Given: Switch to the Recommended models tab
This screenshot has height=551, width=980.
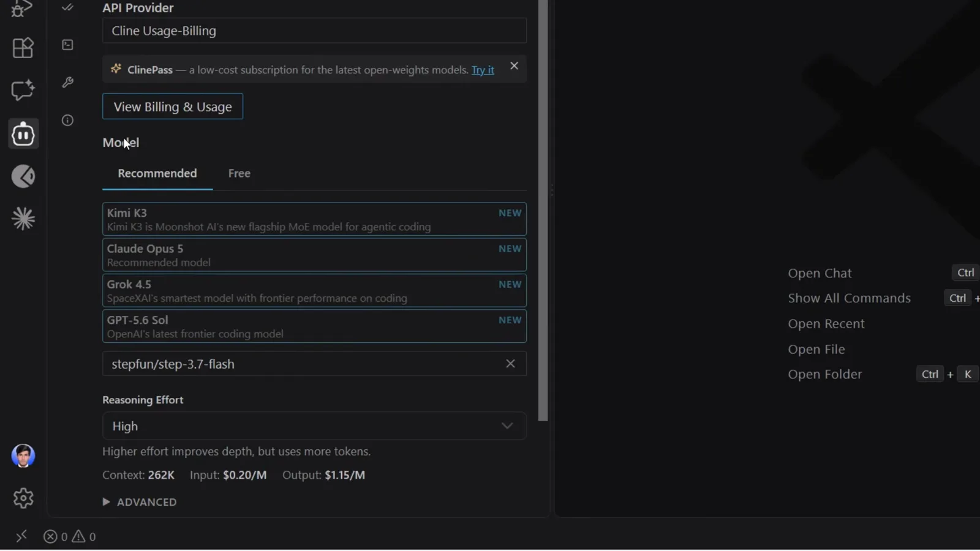Looking at the screenshot, I should pos(157,173).
